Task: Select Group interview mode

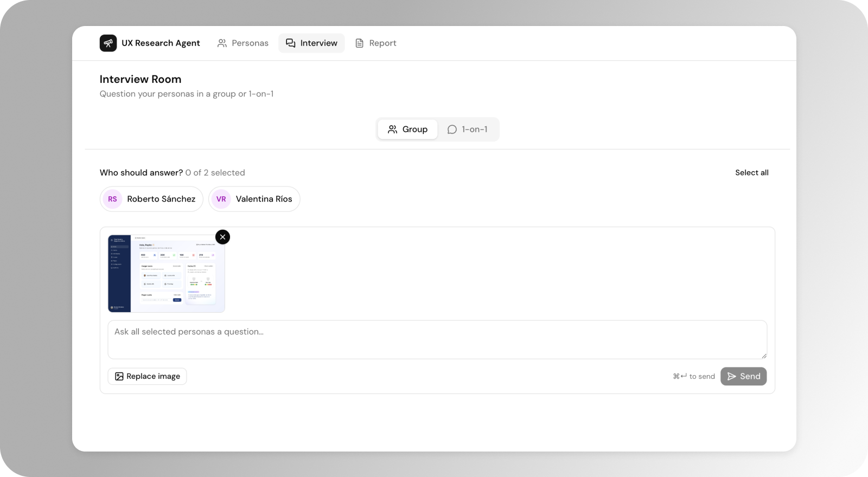Action: click(x=407, y=129)
